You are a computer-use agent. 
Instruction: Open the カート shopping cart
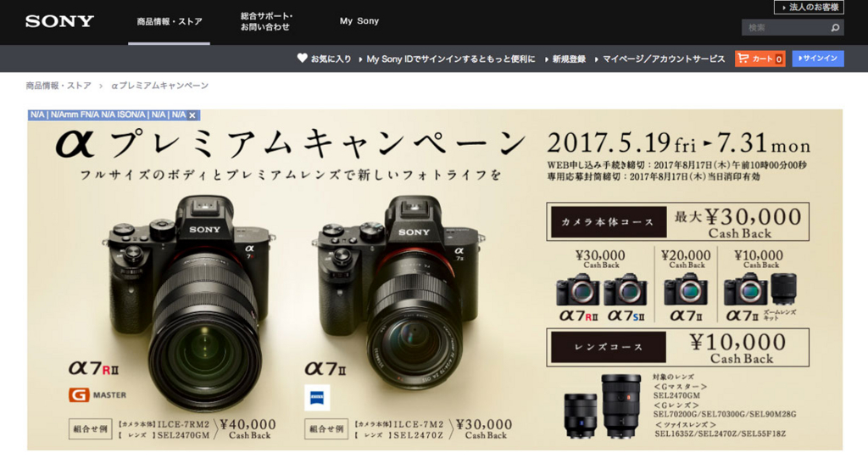[x=760, y=59]
